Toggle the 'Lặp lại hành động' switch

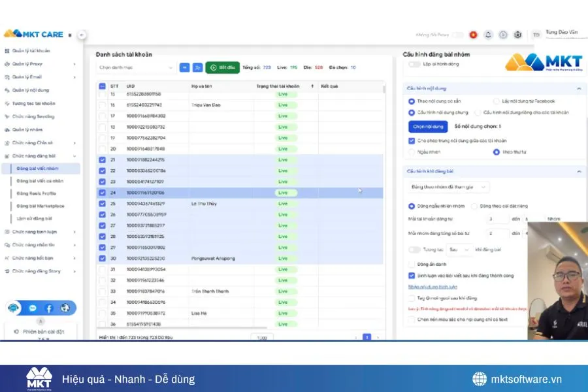click(414, 64)
